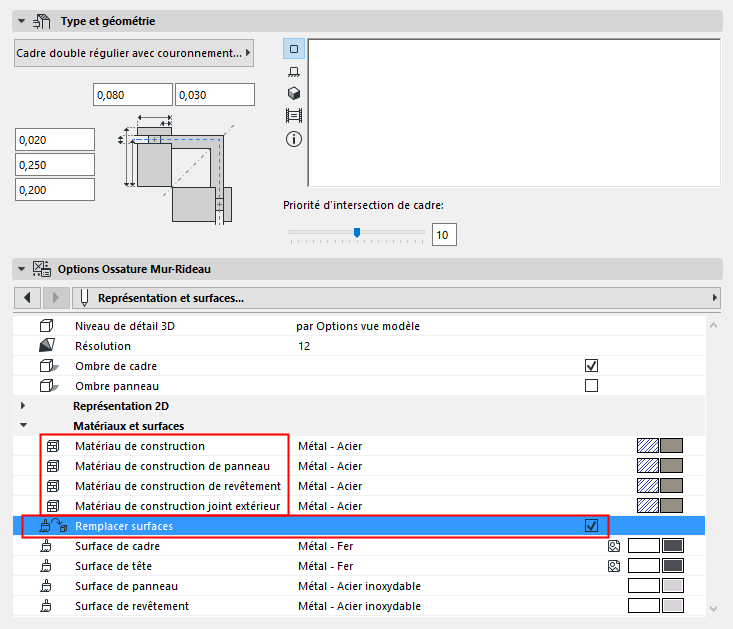
Task: Click the Surface de tête paintbrush icon
Action: (46, 566)
